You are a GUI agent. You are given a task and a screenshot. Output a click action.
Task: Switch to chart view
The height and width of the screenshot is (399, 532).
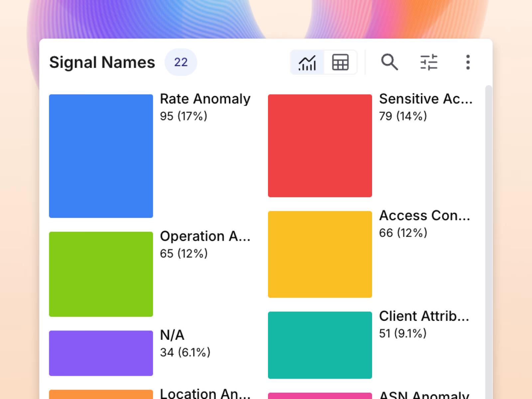[x=307, y=62]
